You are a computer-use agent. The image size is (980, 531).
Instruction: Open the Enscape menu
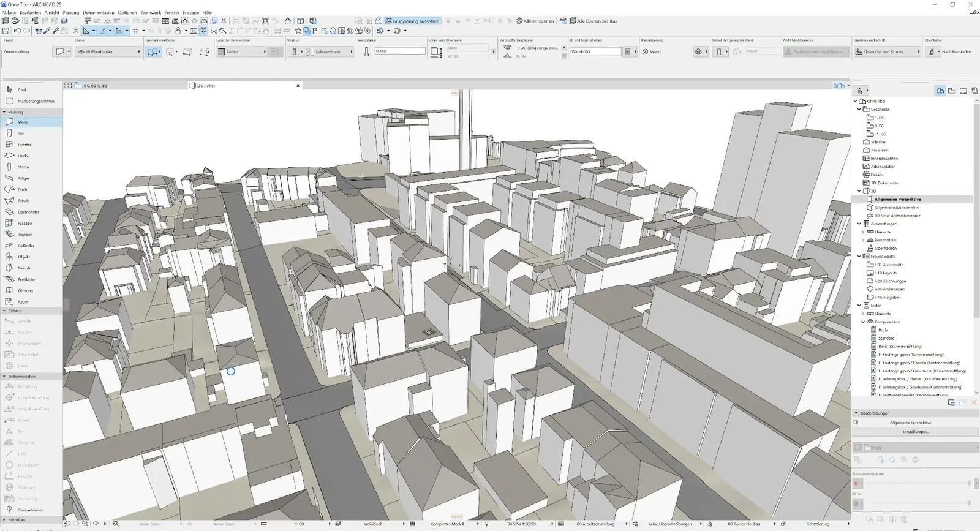(190, 12)
